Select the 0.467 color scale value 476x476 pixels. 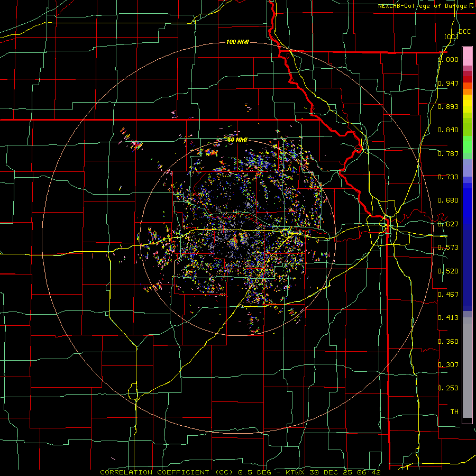click(448, 295)
